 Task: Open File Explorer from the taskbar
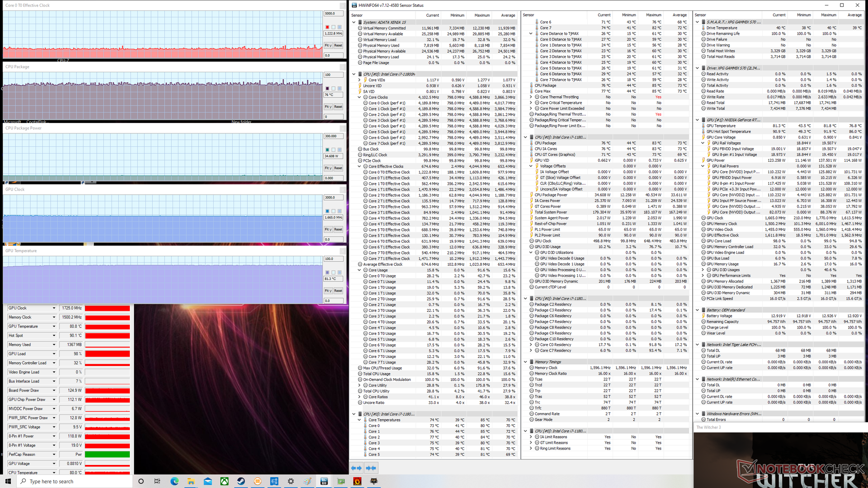tap(191, 481)
